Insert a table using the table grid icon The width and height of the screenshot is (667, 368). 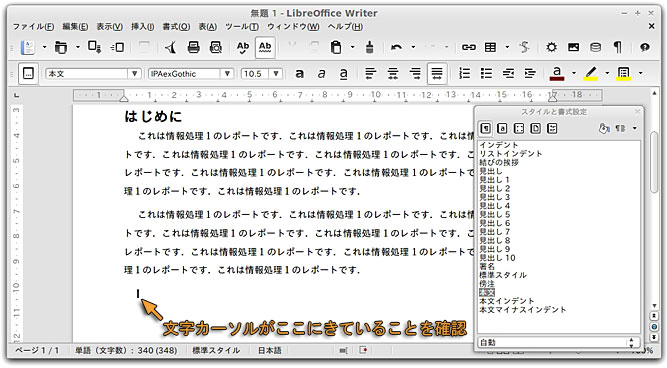(x=490, y=47)
